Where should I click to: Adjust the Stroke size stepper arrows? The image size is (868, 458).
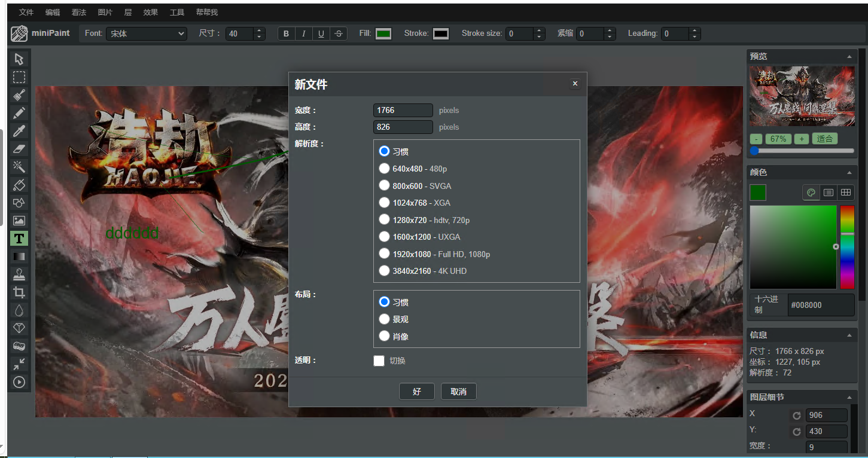pyautogui.click(x=539, y=33)
